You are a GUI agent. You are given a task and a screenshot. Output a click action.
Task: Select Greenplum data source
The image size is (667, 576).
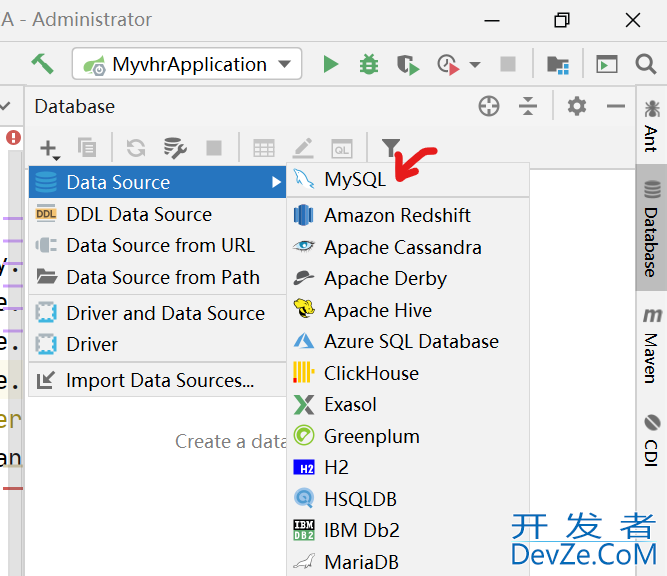tap(408, 436)
